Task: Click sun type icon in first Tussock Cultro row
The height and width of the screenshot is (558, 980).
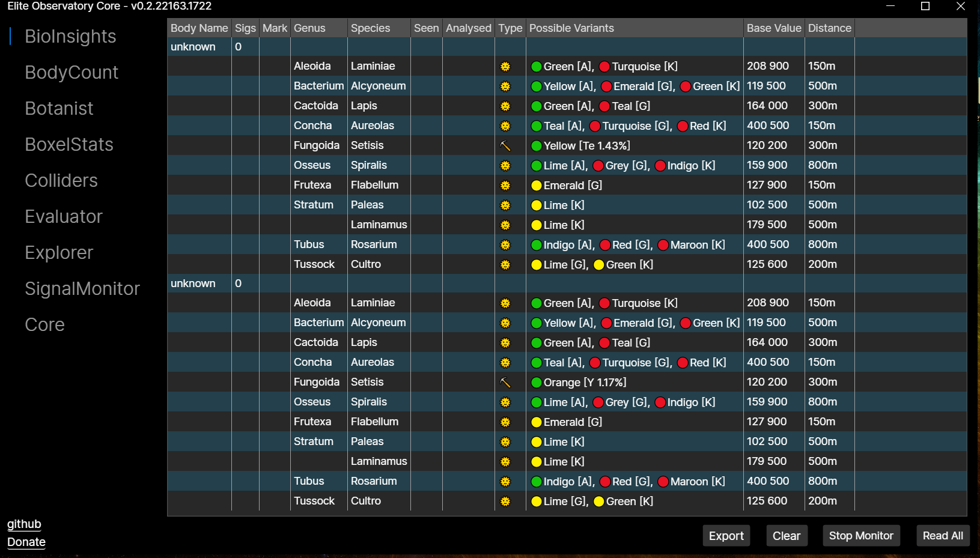Action: point(505,265)
